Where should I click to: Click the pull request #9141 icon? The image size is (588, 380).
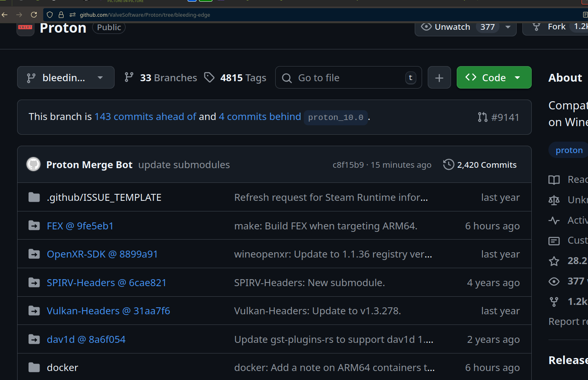point(482,117)
